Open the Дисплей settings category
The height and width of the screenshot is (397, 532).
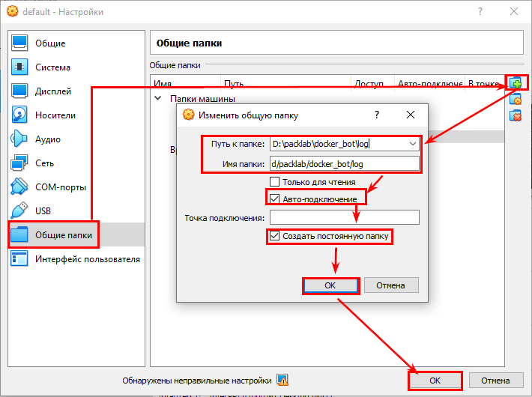pyautogui.click(x=76, y=91)
